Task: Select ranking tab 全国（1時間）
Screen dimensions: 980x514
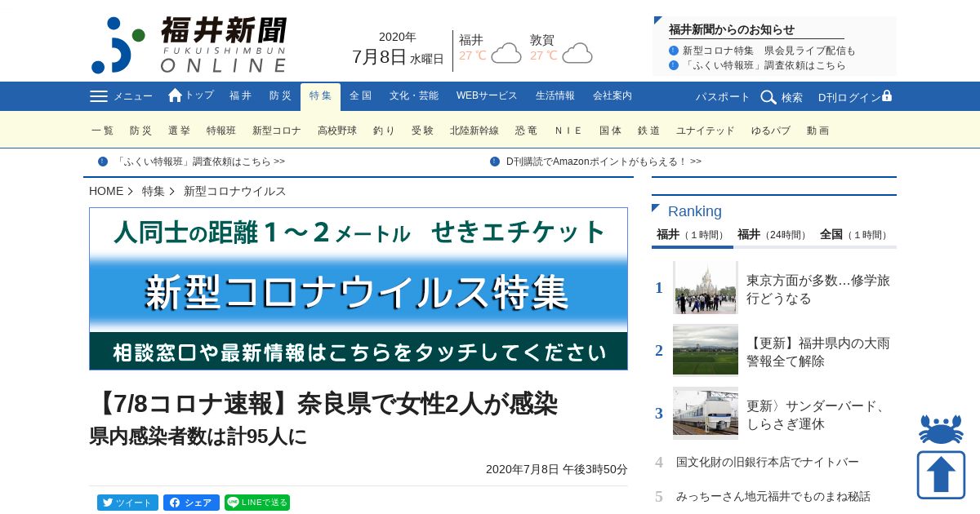Action: [x=855, y=235]
